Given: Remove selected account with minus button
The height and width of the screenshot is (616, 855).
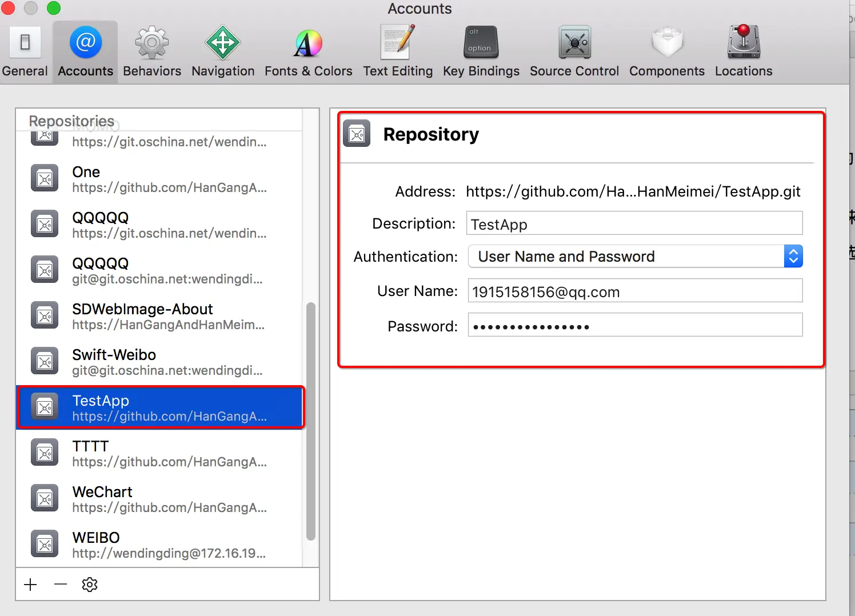Looking at the screenshot, I should (x=61, y=584).
